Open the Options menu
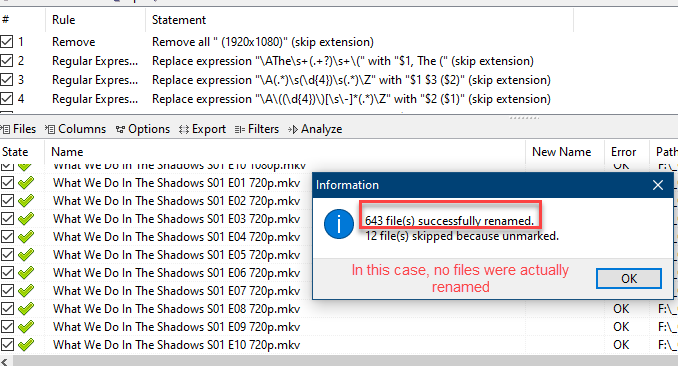678x366 pixels. click(143, 129)
